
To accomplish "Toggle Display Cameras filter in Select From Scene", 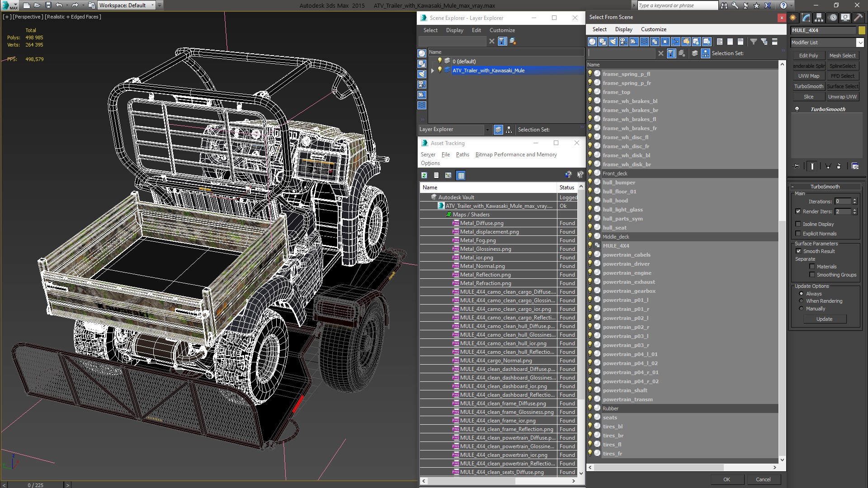I will pyautogui.click(x=623, y=42).
